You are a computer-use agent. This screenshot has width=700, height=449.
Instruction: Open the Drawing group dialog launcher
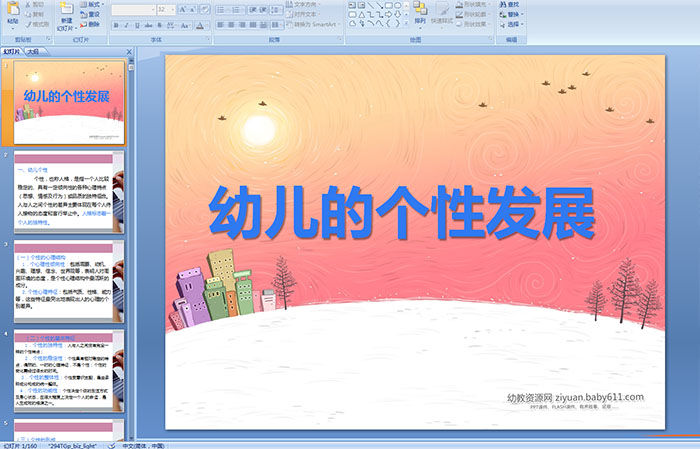click(x=491, y=40)
